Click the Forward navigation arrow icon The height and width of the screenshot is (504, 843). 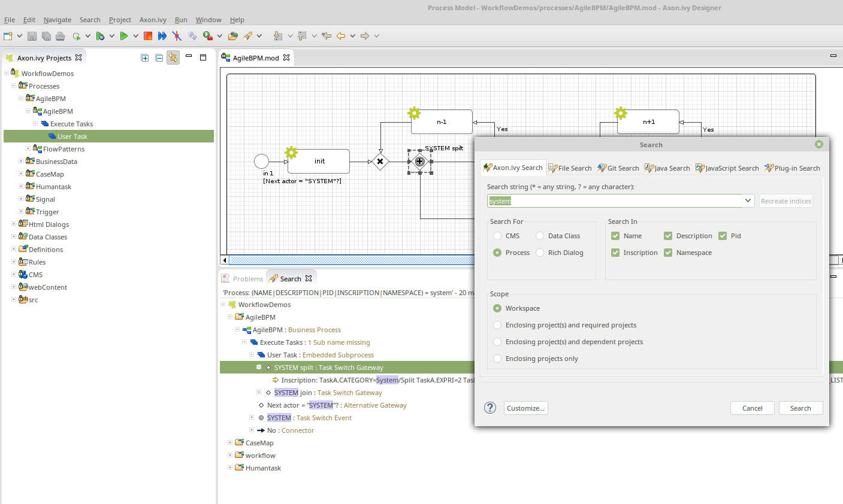click(x=365, y=36)
